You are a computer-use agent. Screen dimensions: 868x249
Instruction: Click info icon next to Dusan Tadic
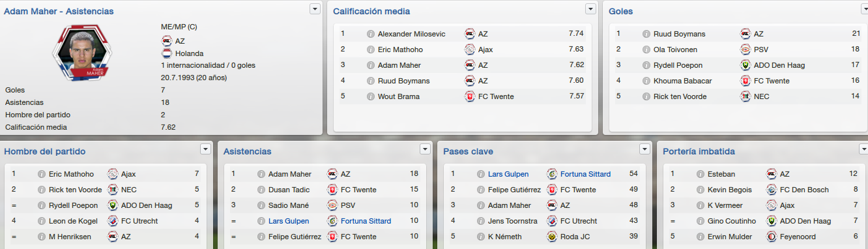261,190
